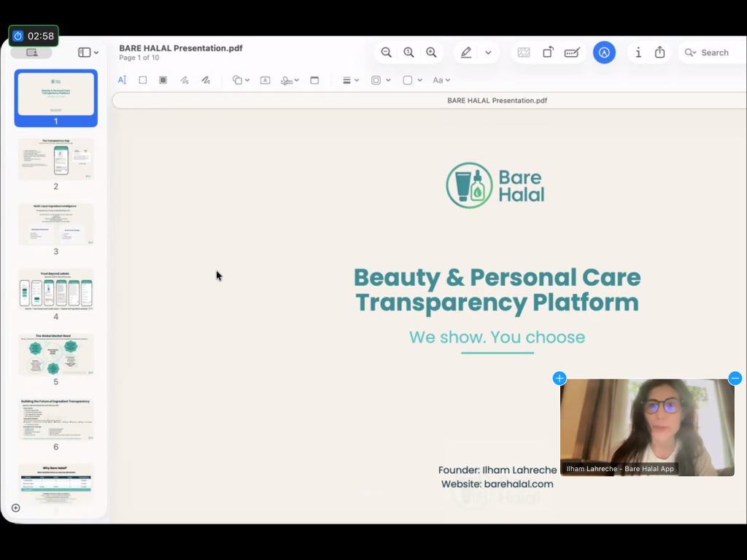
Task: Click the fill color swatch
Action: pos(407,80)
